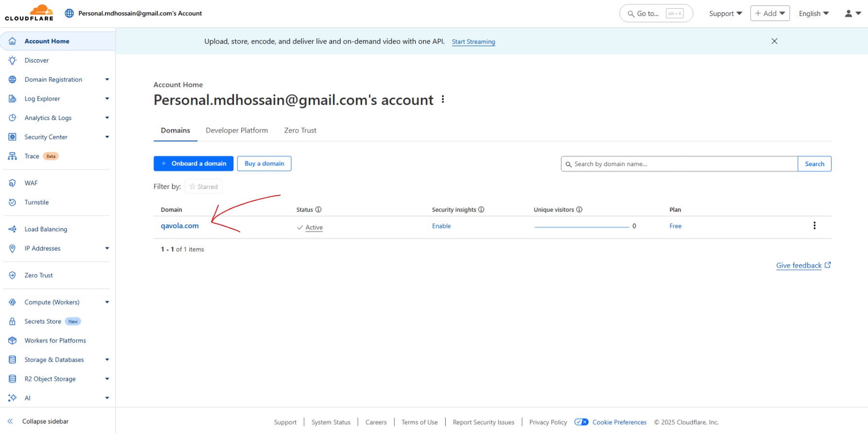Expand R2 Object Storage submenu arrow
The width and height of the screenshot is (868, 434).
coord(107,379)
